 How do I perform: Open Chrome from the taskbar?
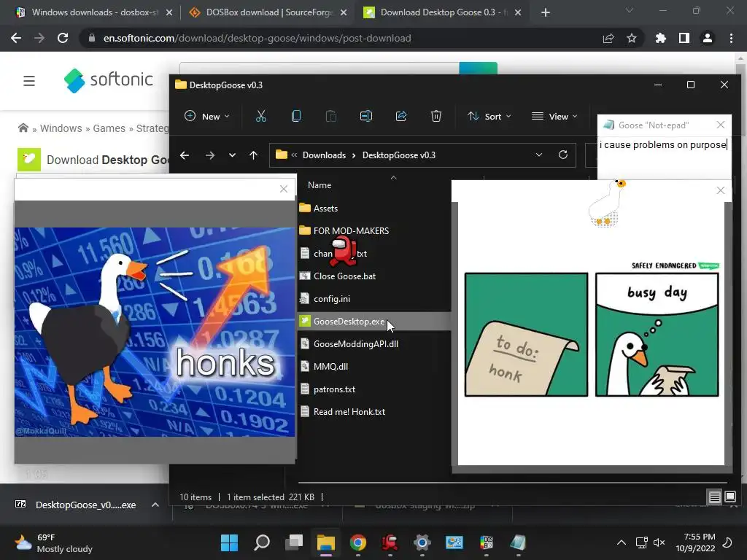click(358, 542)
